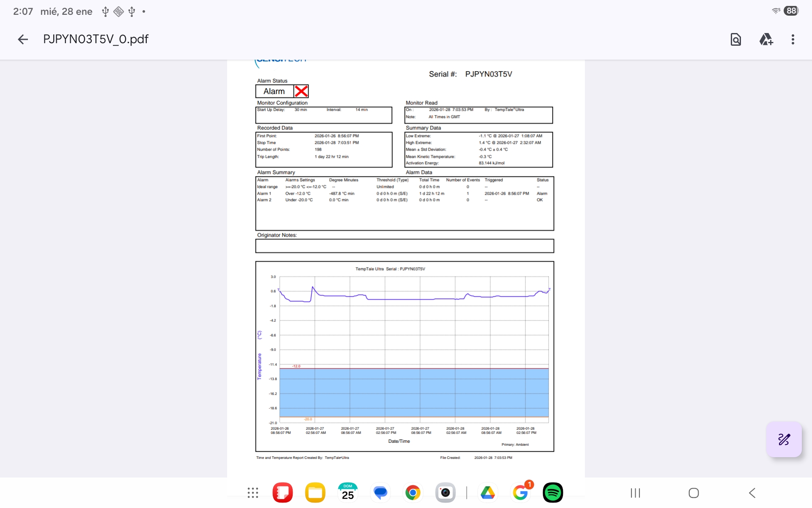The image size is (812, 508).
Task: Open the calendar app showing 25
Action: coord(348,493)
